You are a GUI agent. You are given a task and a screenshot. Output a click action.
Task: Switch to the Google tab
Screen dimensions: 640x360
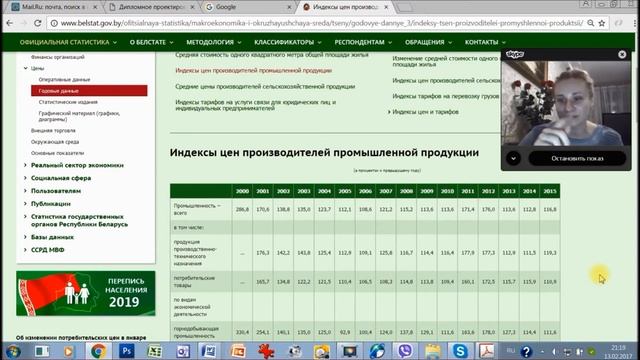248,7
